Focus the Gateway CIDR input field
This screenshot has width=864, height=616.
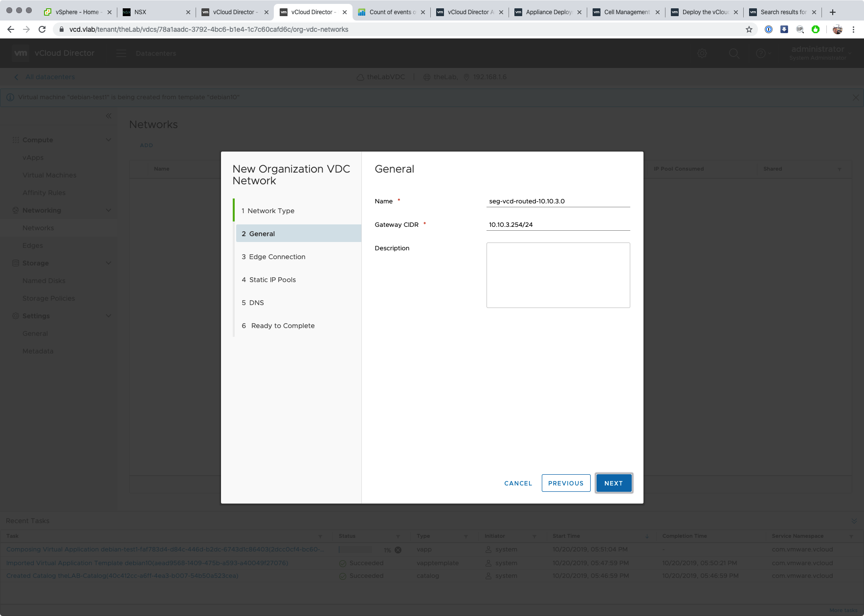pyautogui.click(x=558, y=225)
